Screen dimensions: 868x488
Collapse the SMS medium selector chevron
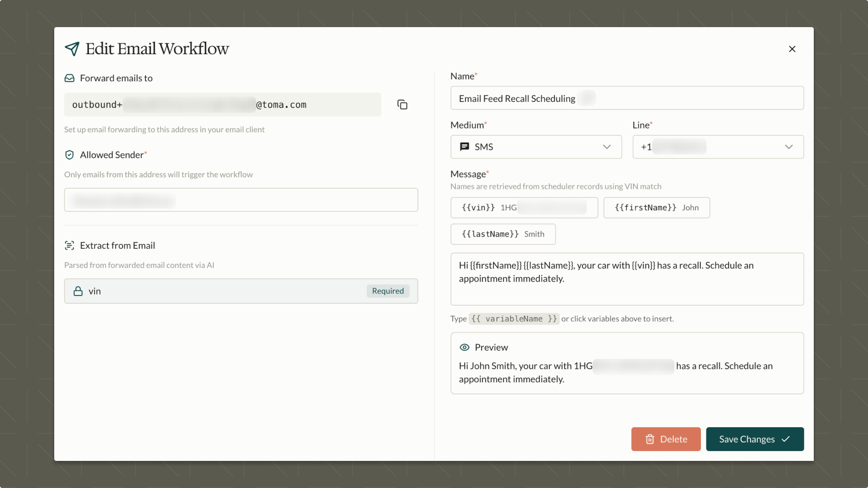point(607,146)
